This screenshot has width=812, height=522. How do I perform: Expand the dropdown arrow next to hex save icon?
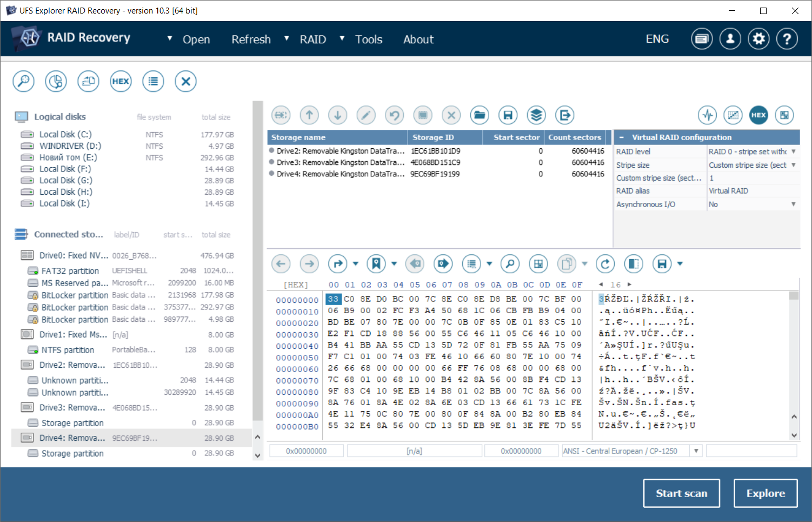680,264
